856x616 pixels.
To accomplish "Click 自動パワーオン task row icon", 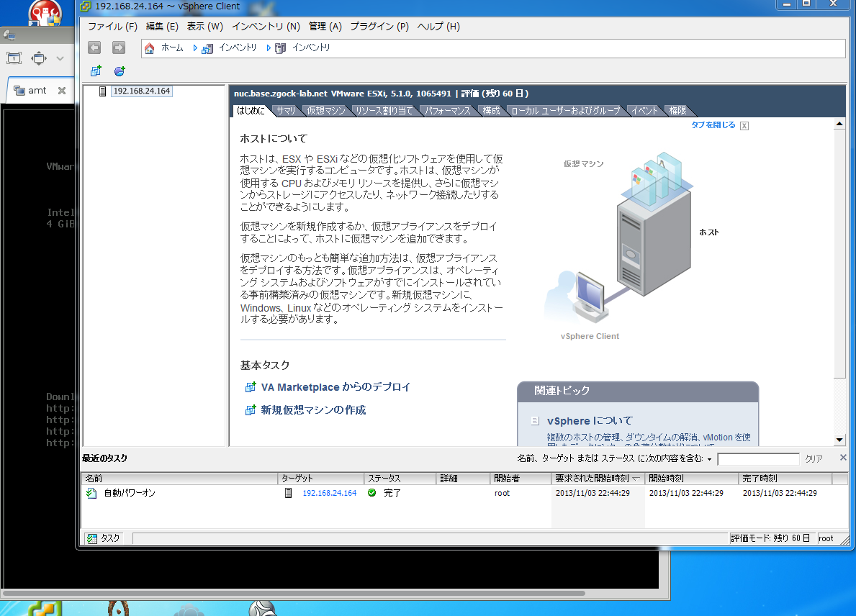I will point(91,493).
